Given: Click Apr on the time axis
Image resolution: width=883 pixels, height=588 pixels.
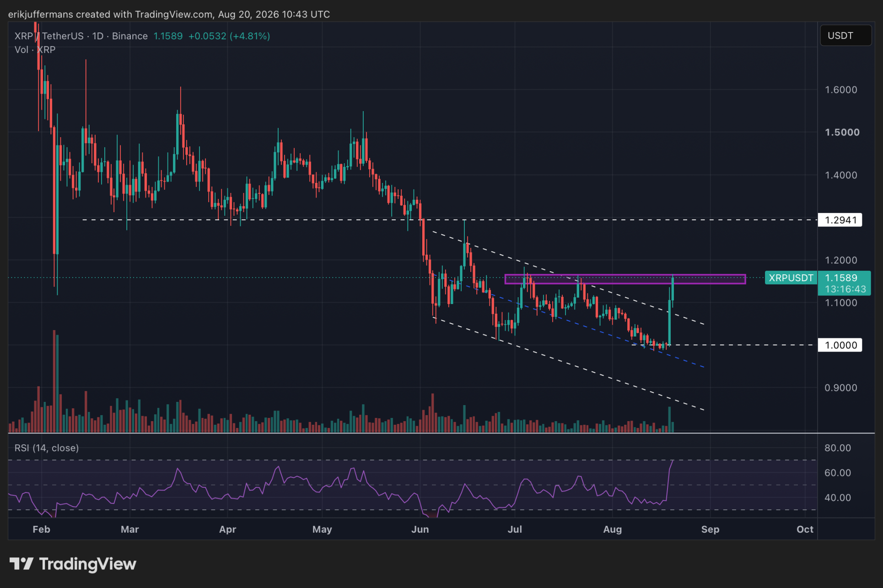Looking at the screenshot, I should (x=227, y=529).
